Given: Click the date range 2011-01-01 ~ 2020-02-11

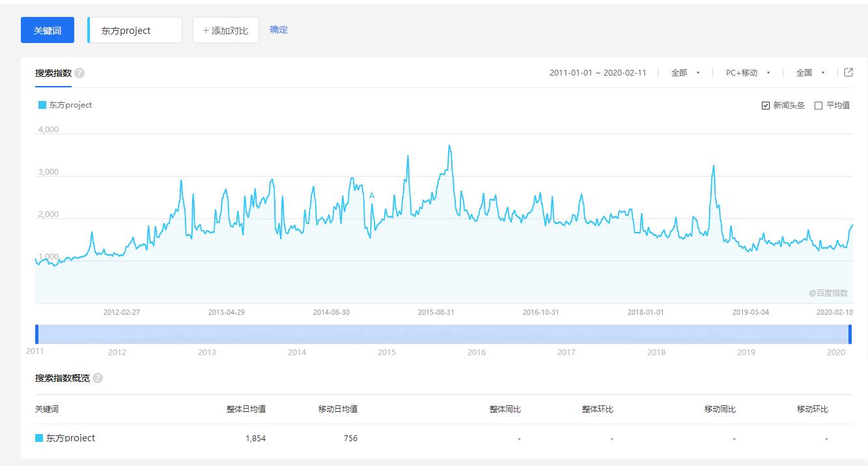Looking at the screenshot, I should click(597, 73).
